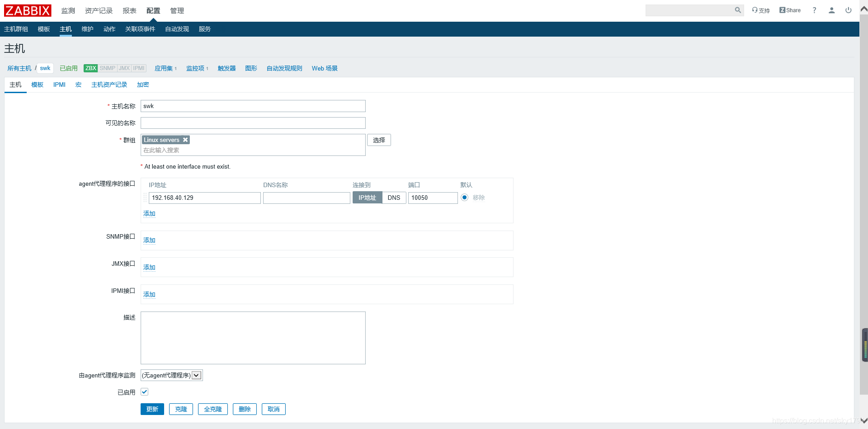868x429 pixels.
Task: Go to Maintenance submenu
Action: (88, 29)
